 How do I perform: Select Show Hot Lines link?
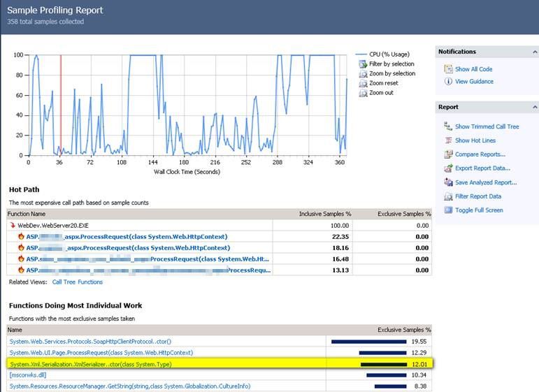coord(475,140)
